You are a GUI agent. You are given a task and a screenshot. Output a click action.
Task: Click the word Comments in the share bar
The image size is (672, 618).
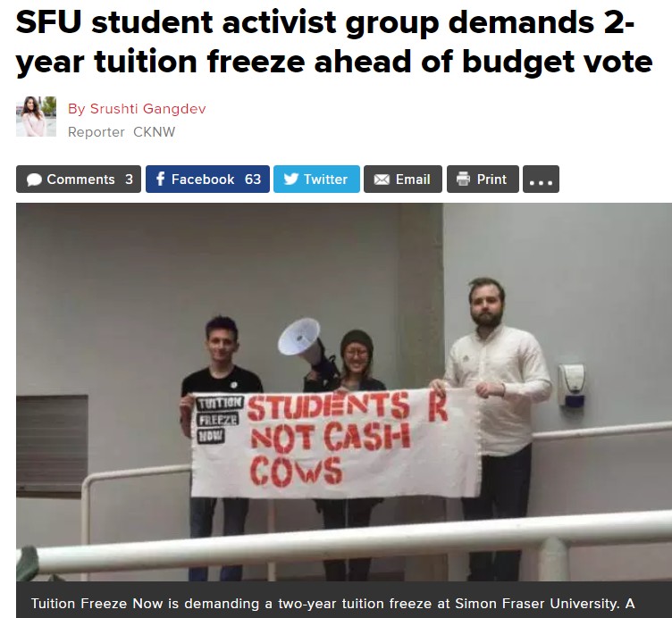(81, 179)
